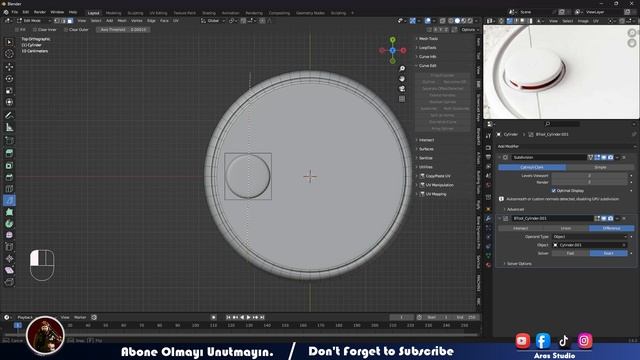The height and width of the screenshot is (360, 640).
Task: Select the Poly Build tool
Action: click(9, 212)
